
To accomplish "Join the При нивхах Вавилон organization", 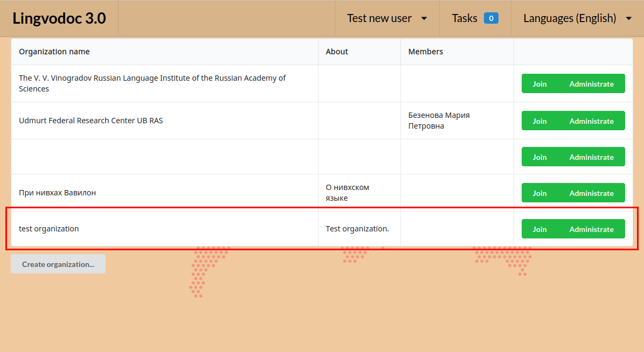I will [539, 193].
